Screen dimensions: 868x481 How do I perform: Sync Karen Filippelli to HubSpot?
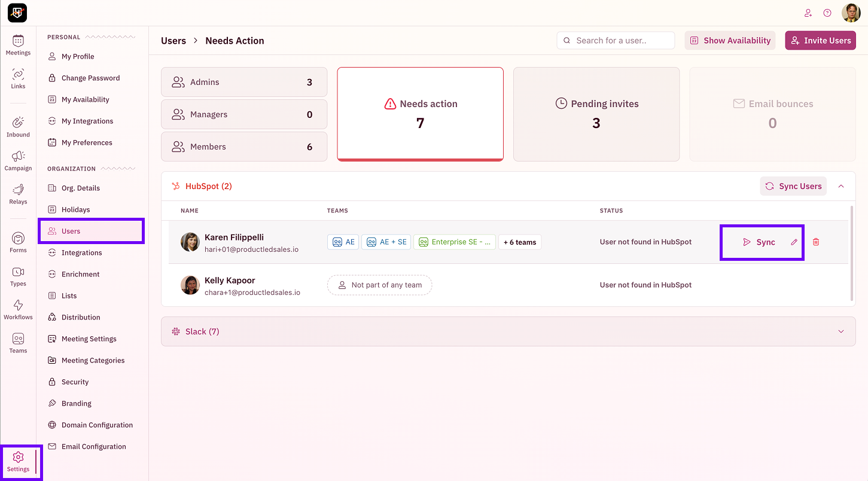point(759,242)
